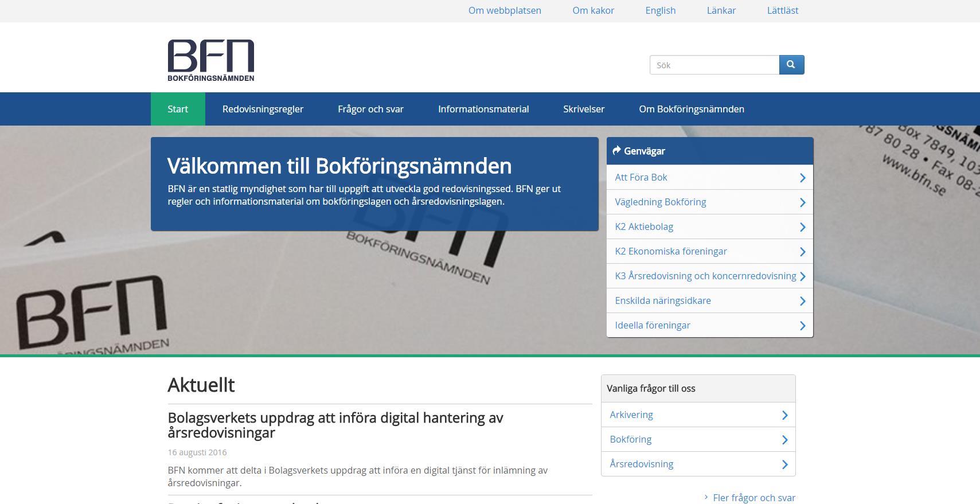
Task: Click the chevron beside K2 Ekonomiska föreningar
Action: [802, 252]
